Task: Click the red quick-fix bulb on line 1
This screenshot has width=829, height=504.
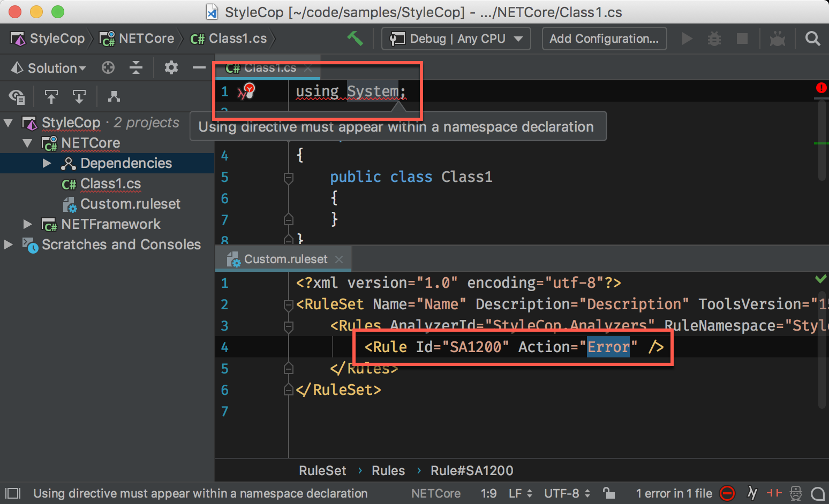Action: click(248, 91)
